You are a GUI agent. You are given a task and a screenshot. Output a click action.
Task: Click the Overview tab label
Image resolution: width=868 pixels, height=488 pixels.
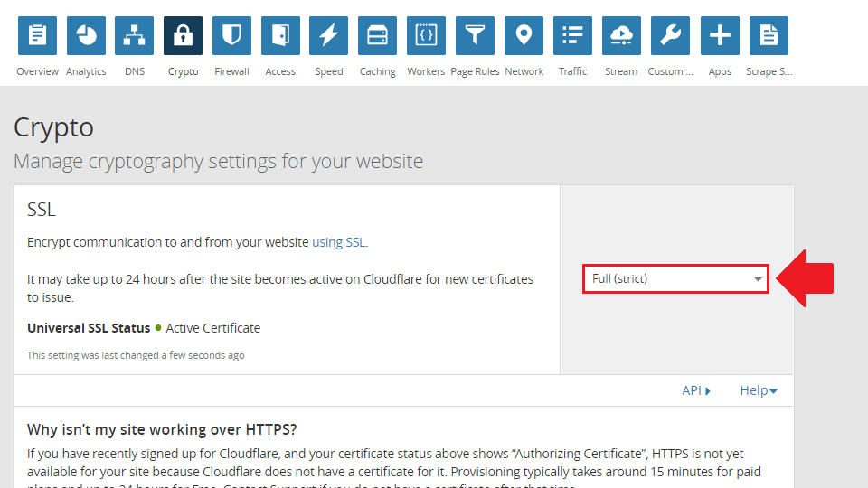click(x=37, y=71)
